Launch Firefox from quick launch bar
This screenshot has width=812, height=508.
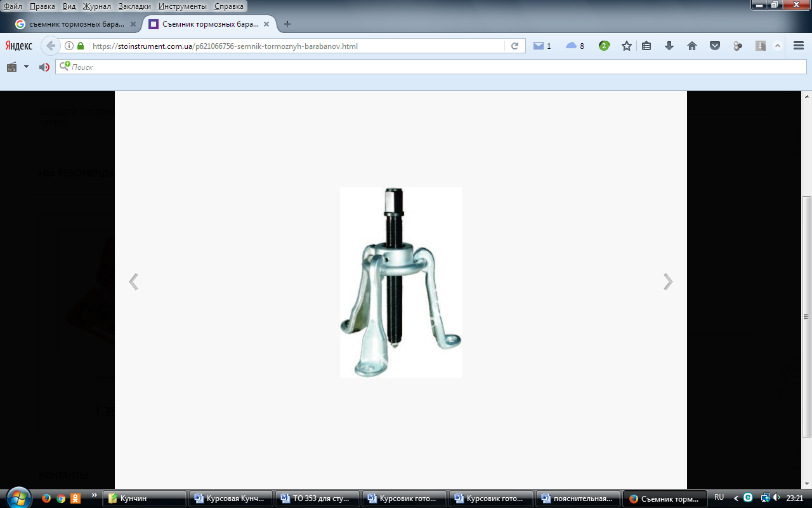tap(46, 498)
